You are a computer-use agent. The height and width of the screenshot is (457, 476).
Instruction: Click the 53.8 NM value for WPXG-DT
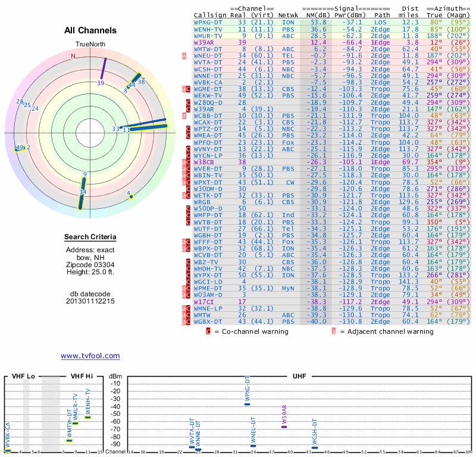point(318,23)
